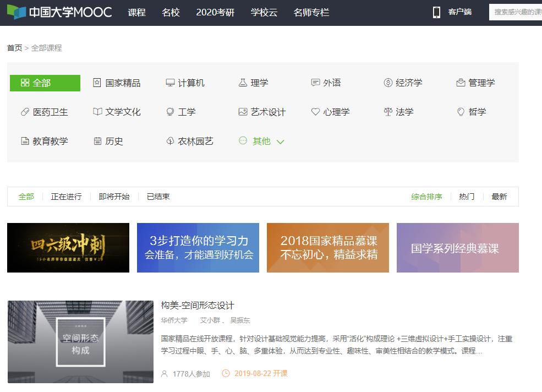
Task: Click the flask icon for 理学 category
Action: point(242,83)
